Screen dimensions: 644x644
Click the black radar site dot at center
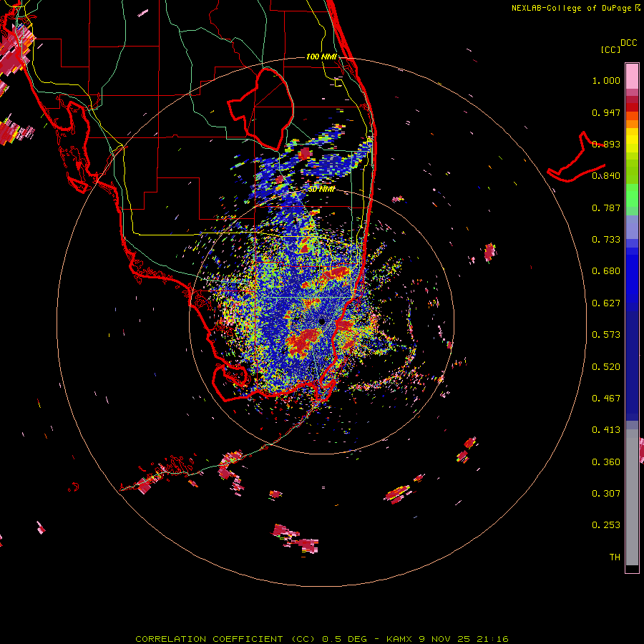321,322
